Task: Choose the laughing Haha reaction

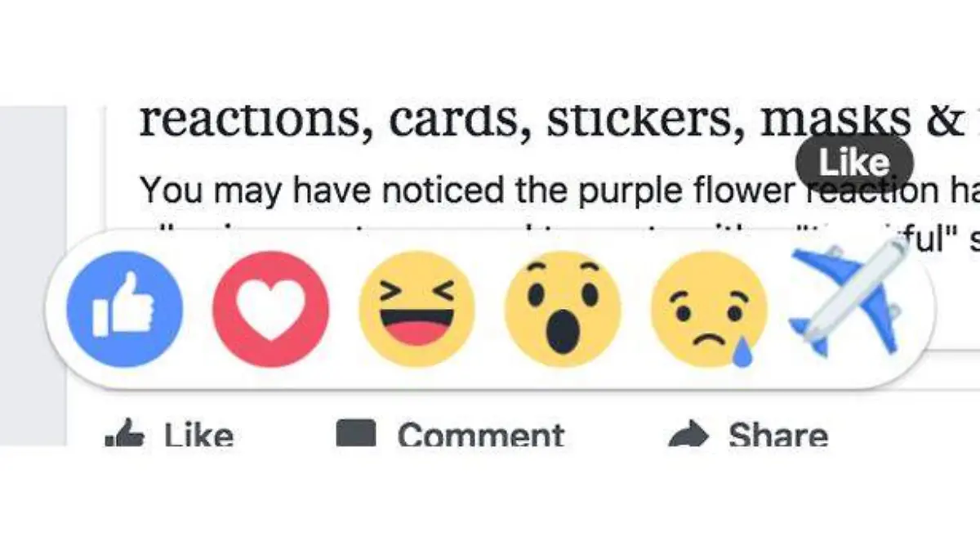Action: pyautogui.click(x=416, y=309)
